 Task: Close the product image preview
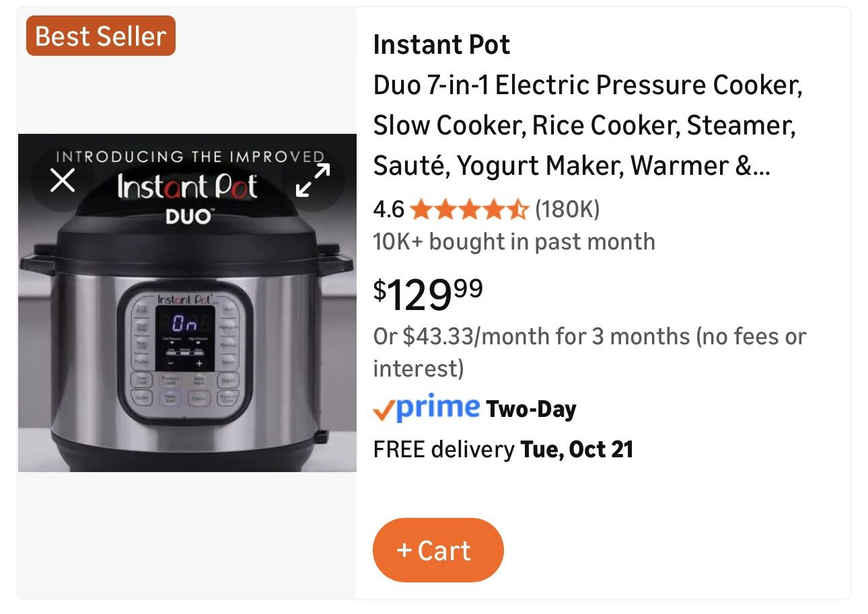[62, 181]
